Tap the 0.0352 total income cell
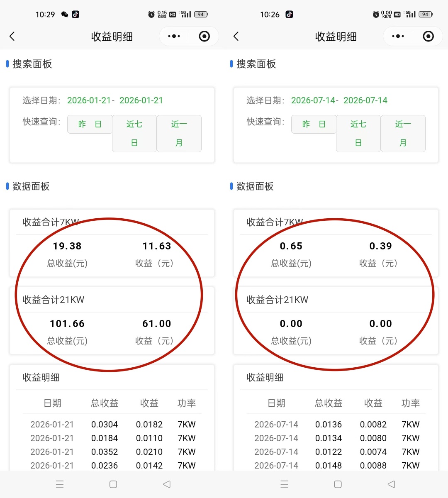 [x=105, y=452]
